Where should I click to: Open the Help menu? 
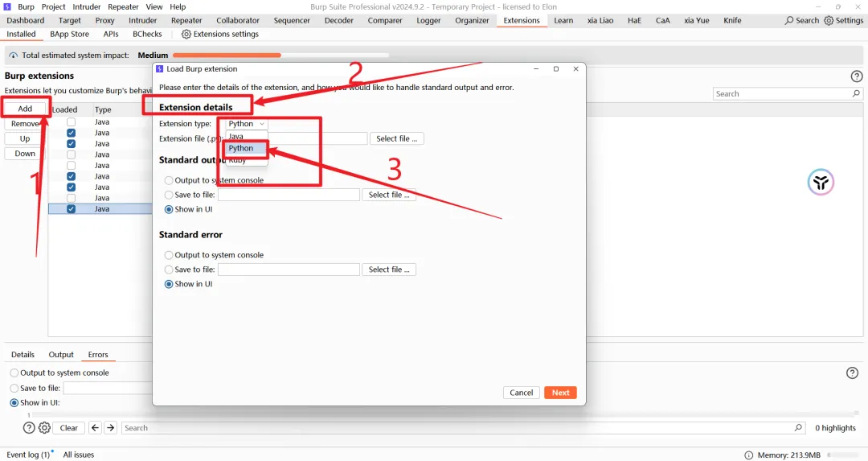click(x=178, y=6)
